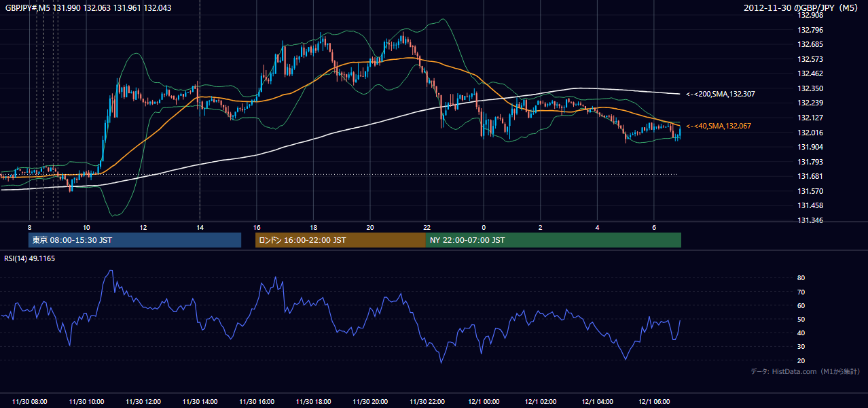
Task: Click RSI scale level 60
Action: 801,305
